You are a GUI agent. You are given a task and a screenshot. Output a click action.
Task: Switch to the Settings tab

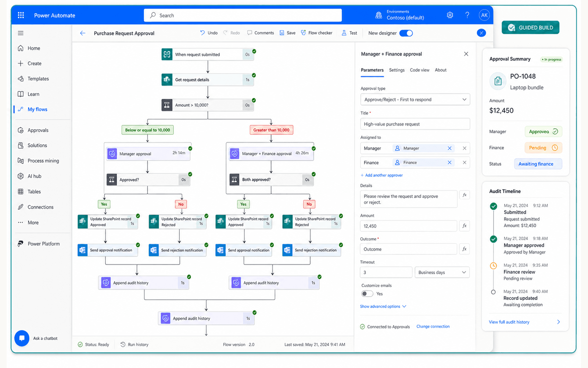[x=397, y=70]
